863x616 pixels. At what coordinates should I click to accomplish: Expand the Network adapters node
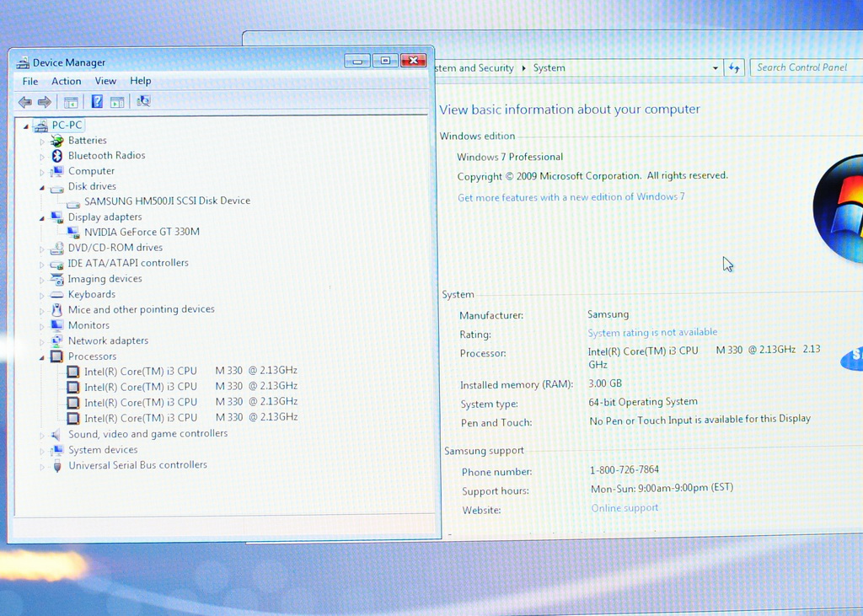pyautogui.click(x=42, y=342)
